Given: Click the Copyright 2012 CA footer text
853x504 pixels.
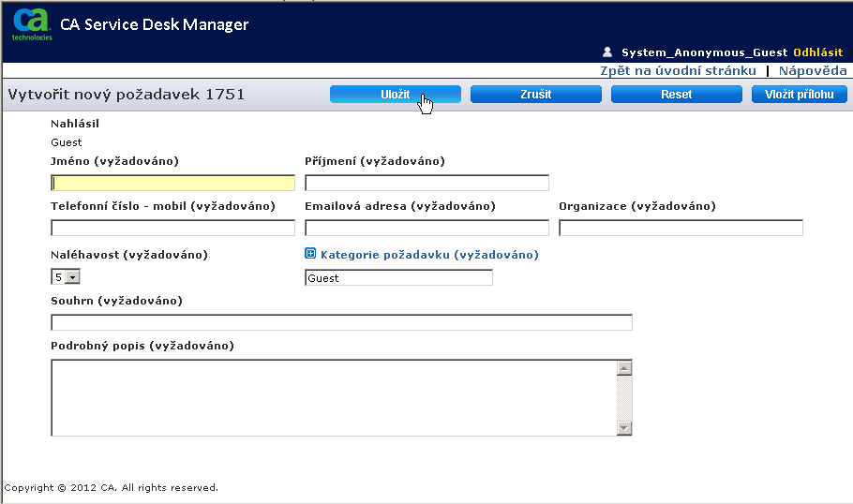Looking at the screenshot, I should [x=111, y=487].
